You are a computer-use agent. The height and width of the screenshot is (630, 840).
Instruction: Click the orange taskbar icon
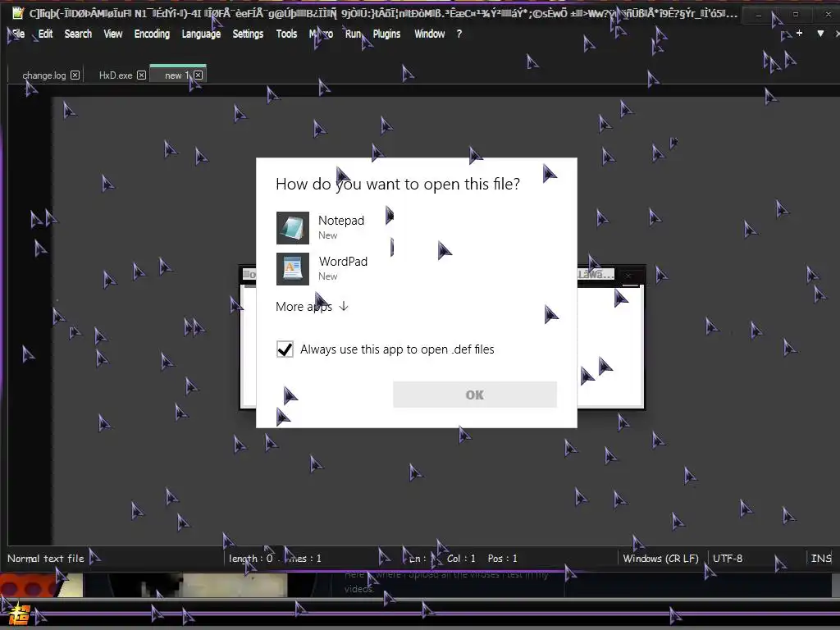(x=19, y=614)
